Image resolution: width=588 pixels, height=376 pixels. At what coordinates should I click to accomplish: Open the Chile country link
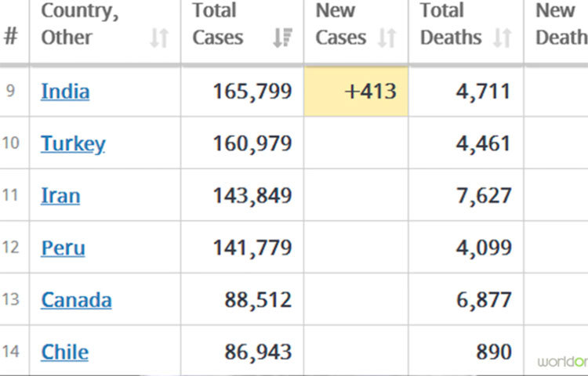pos(64,352)
